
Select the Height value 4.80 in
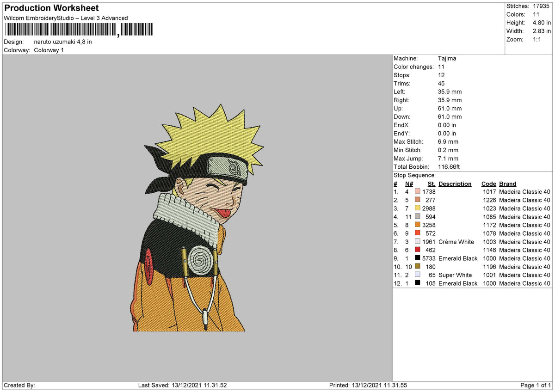click(542, 23)
